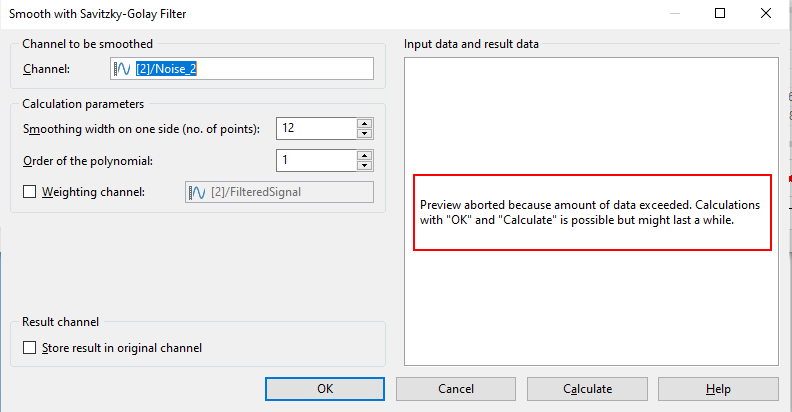Screen dimensions: 792x412
Task: Decrease smoothing width with down arrow
Action: point(365,134)
